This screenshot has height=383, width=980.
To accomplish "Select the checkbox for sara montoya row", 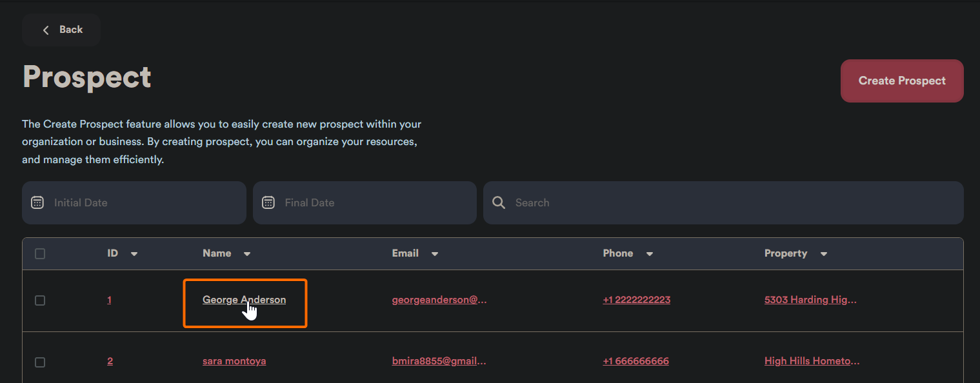I will (x=40, y=362).
